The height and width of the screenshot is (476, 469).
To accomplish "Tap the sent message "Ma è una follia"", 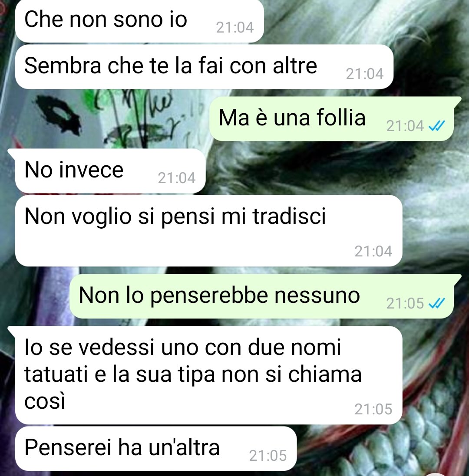I will pos(332,119).
